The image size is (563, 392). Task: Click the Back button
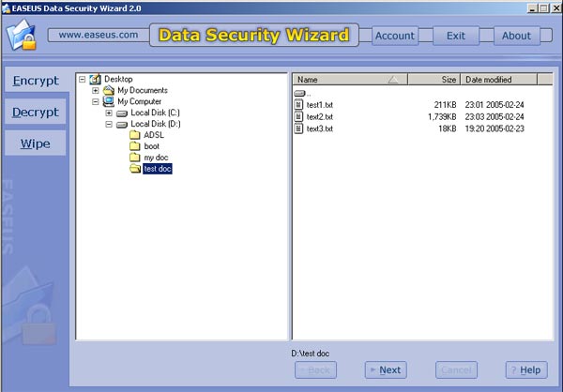(x=315, y=369)
